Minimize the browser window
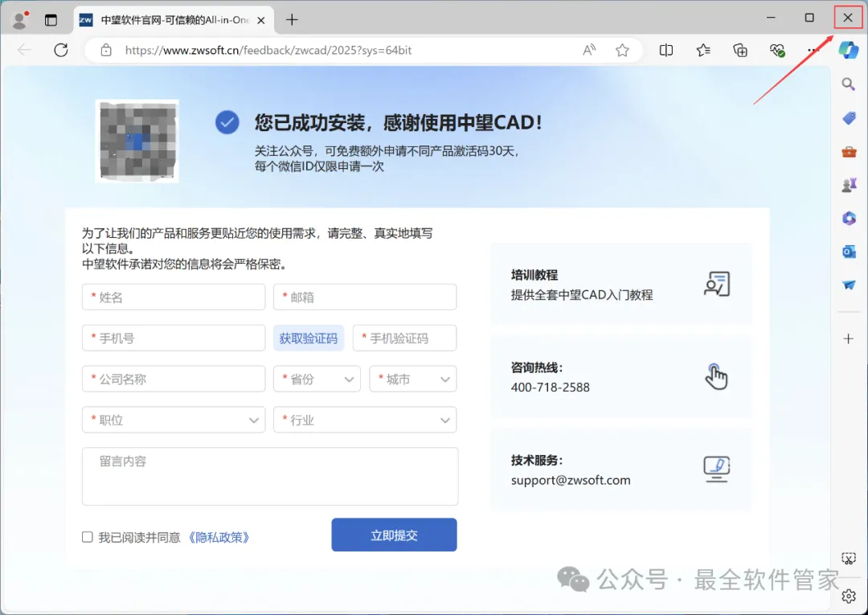The width and height of the screenshot is (868, 615). pyautogui.click(x=771, y=18)
